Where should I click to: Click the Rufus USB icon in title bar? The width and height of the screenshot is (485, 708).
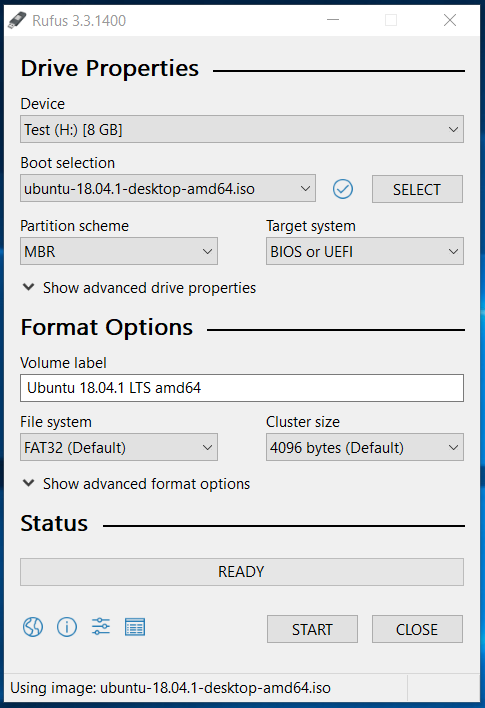(17, 20)
